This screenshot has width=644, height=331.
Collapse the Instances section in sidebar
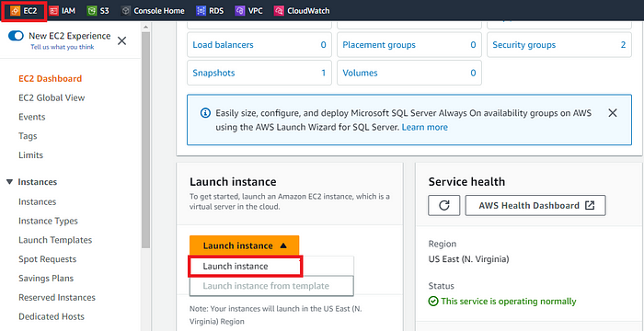coord(10,182)
